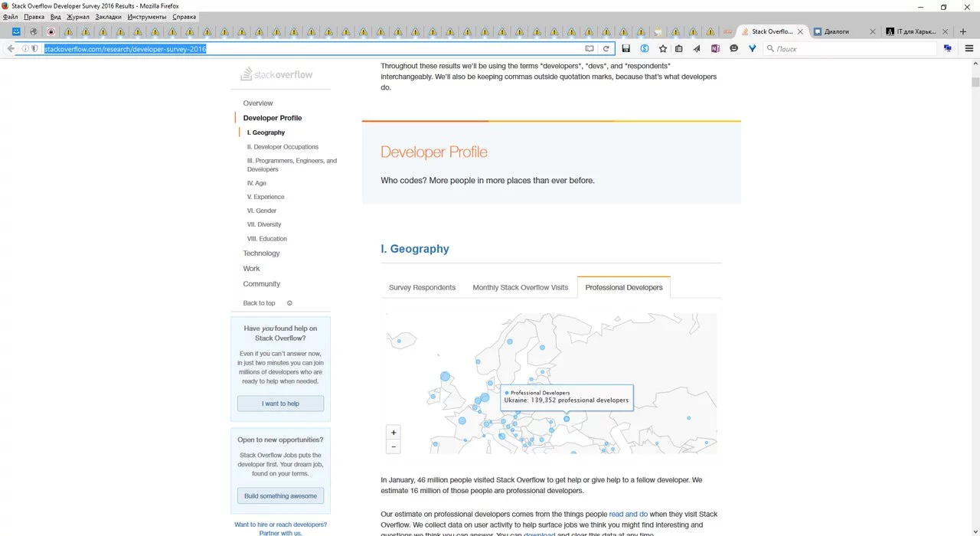Switch to the IT для Харьк tab
This screenshot has width=980, height=536.
coord(916,31)
